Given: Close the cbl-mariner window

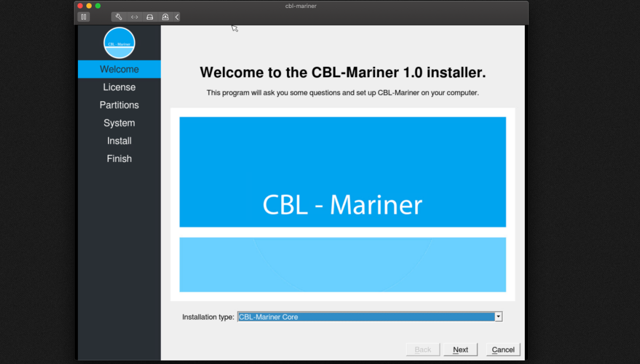Looking at the screenshot, I should click(80, 6).
